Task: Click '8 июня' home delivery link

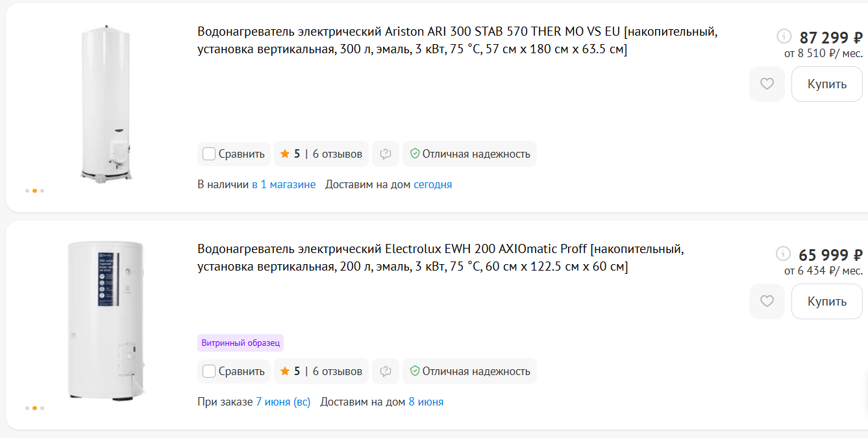Action: (426, 402)
